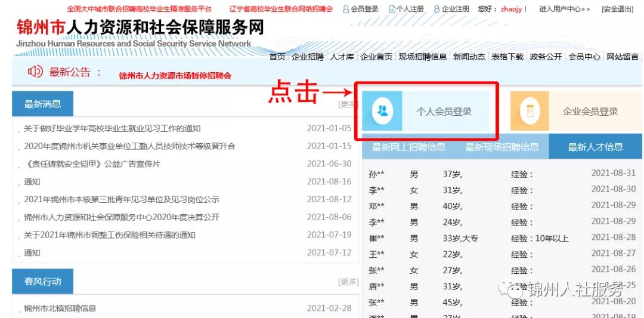
Task: Select 人才库 in the navigation bar
Action: click(x=342, y=57)
